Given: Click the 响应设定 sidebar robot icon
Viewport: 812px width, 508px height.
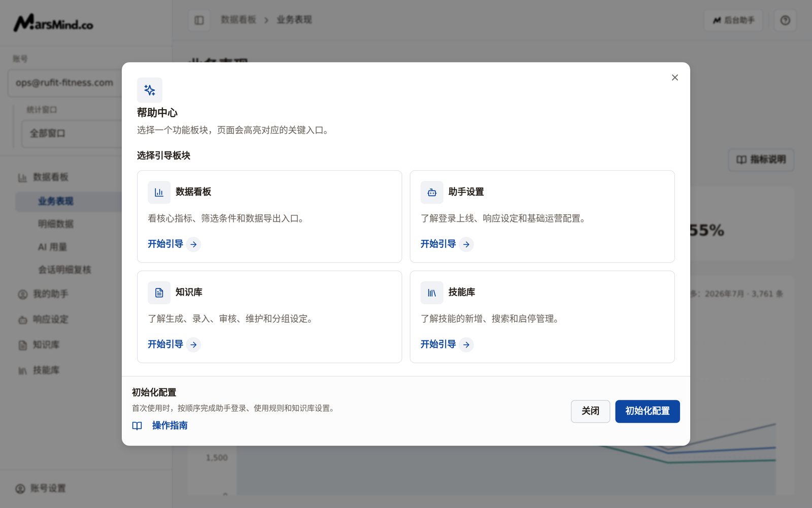Looking at the screenshot, I should tap(22, 320).
